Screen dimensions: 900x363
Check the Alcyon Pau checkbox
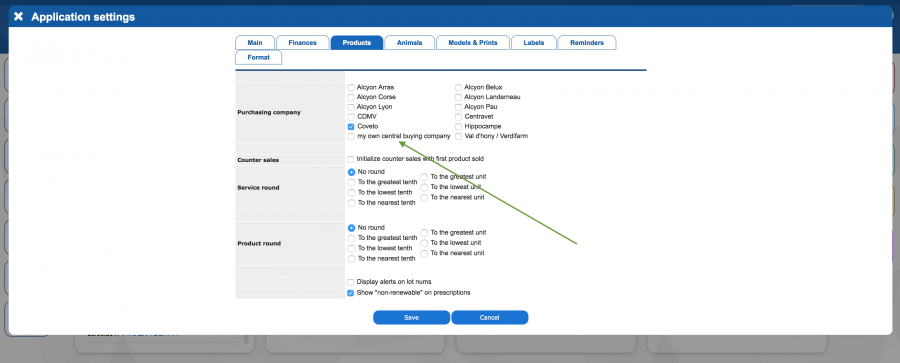(x=458, y=107)
